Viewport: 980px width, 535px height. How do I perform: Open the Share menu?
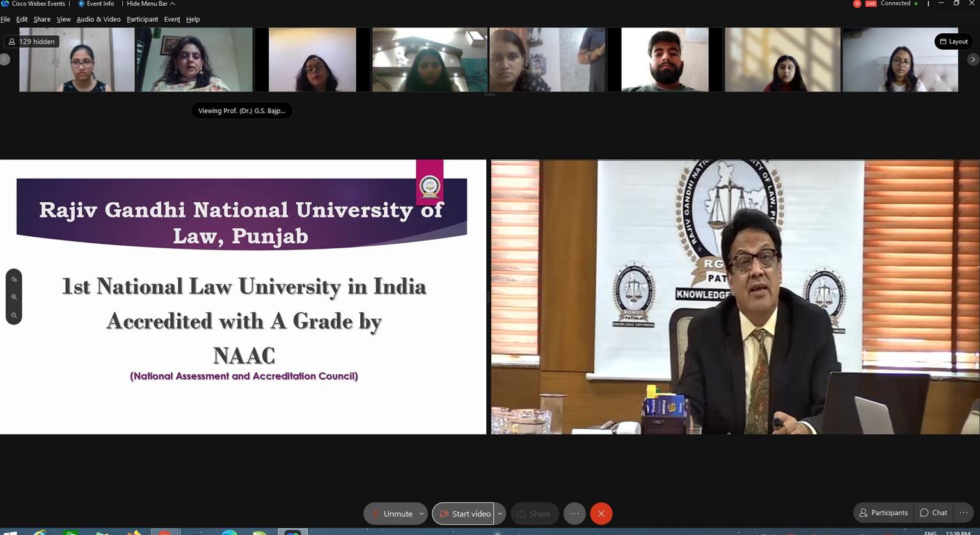click(x=42, y=19)
